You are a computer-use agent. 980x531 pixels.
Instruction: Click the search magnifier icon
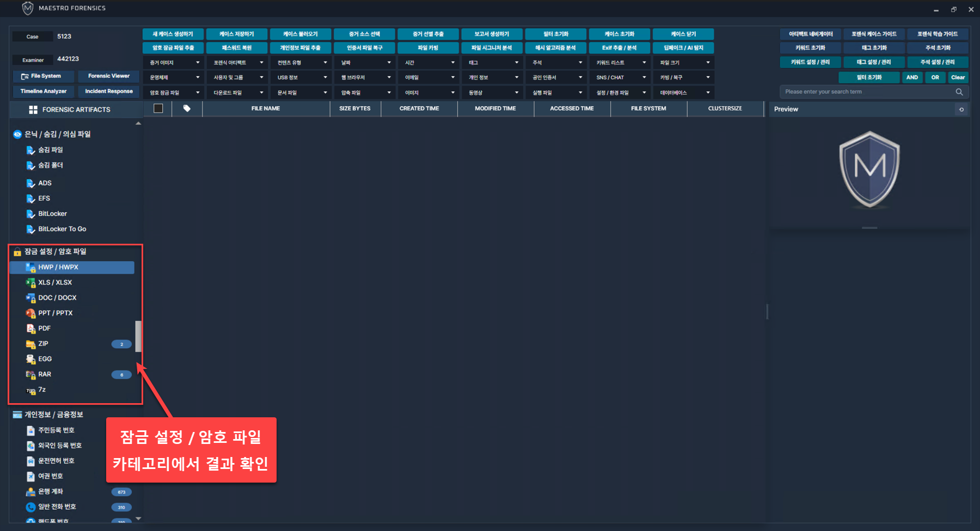coord(959,92)
